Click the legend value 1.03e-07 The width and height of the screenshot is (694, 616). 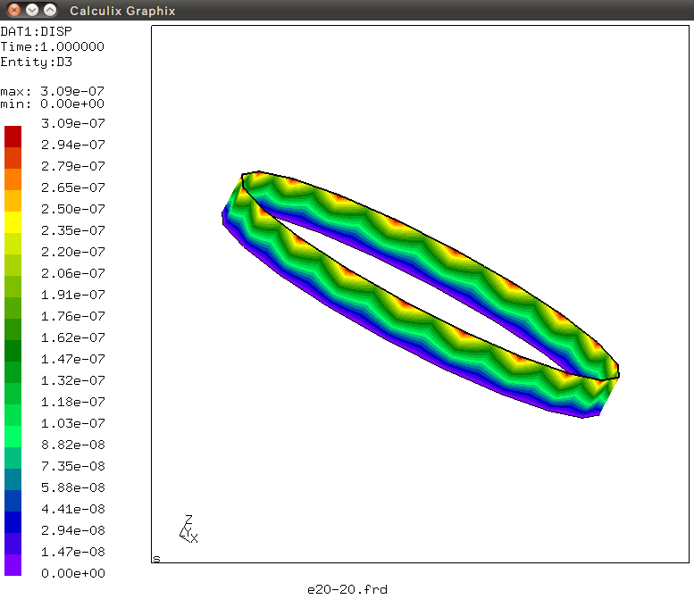73,423
